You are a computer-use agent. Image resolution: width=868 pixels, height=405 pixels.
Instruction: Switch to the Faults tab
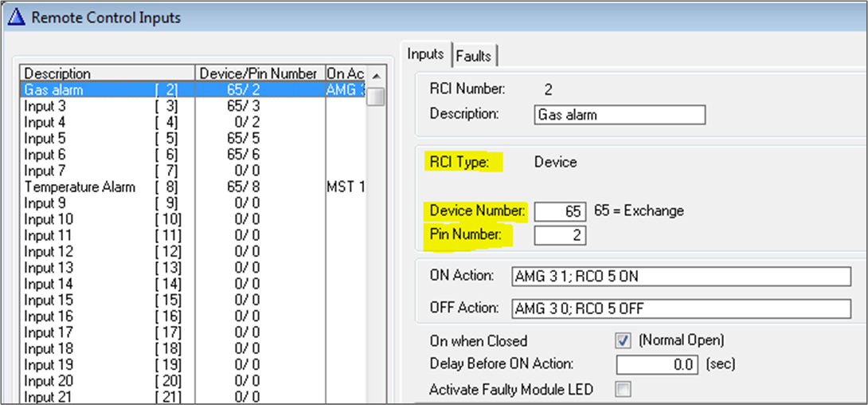475,56
